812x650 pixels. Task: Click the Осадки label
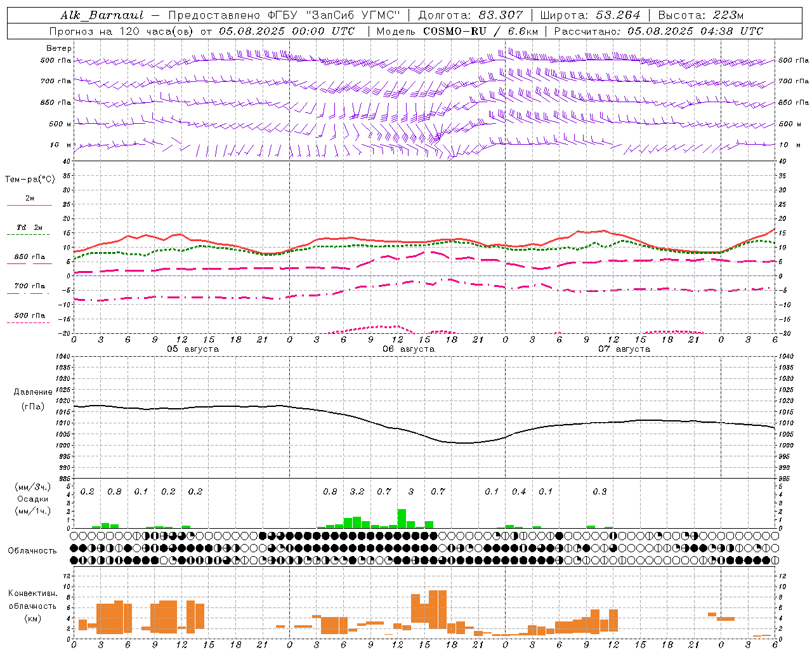pos(33,499)
